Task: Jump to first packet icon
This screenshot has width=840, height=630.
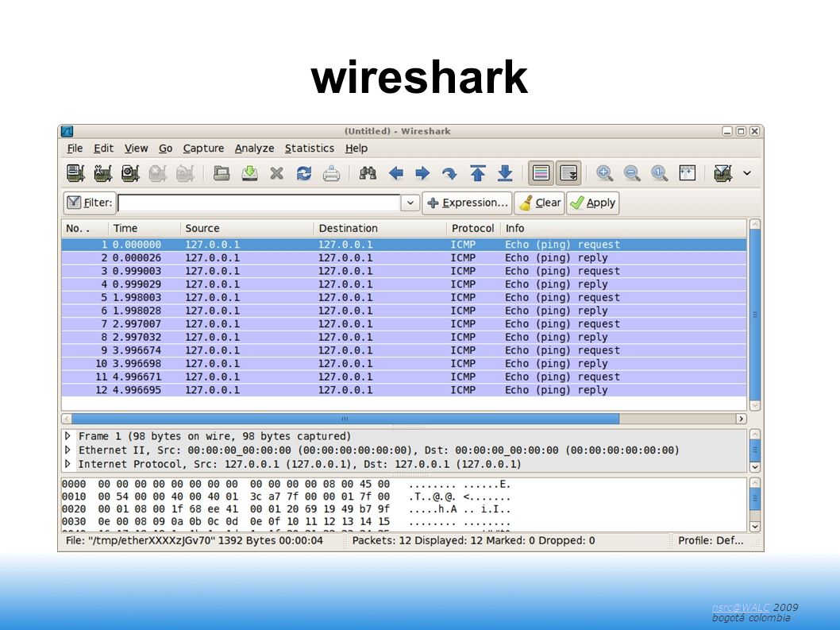Action: (478, 173)
